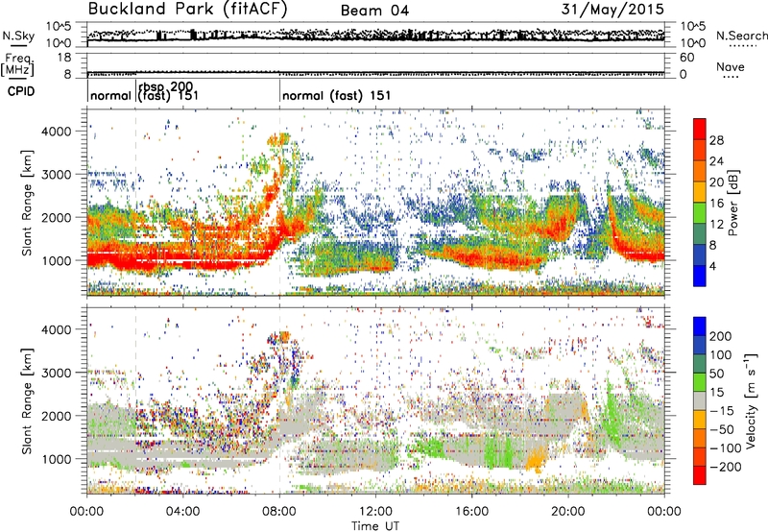Click '3000' tick on velocity panel axis

tap(56, 373)
